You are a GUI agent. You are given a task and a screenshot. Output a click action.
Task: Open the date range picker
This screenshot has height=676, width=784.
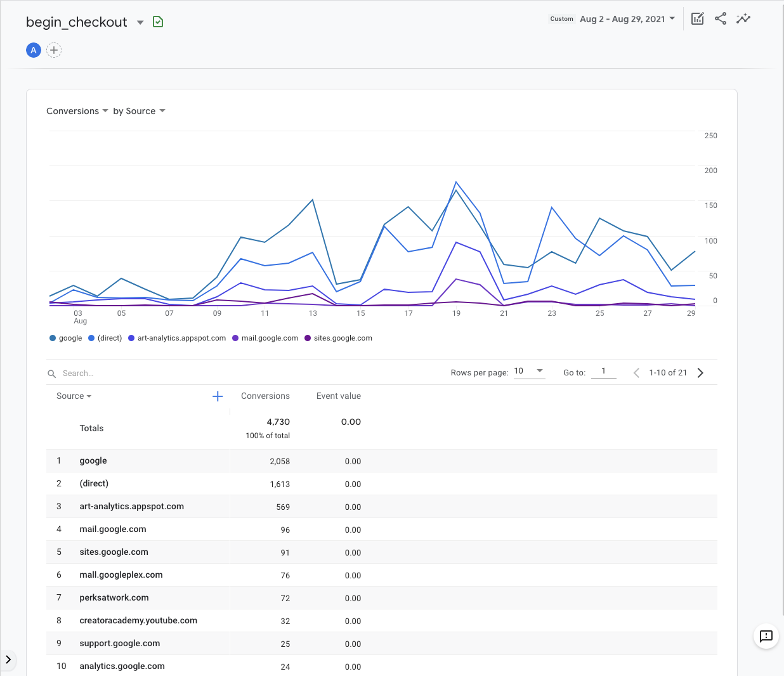[627, 19]
